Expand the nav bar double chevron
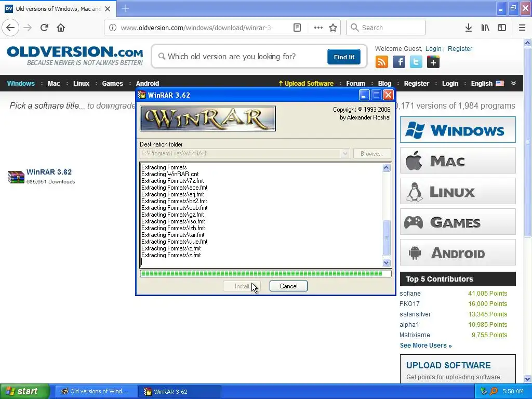Image resolution: width=532 pixels, height=399 pixels. pyautogui.click(x=513, y=83)
